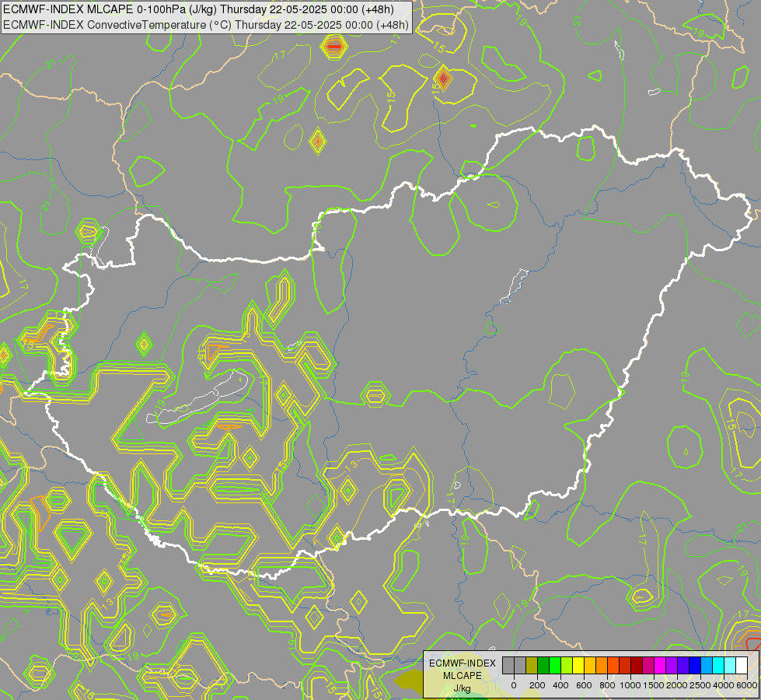This screenshot has width=761, height=700.
Task: Click the legend label '800'
Action: click(x=607, y=685)
